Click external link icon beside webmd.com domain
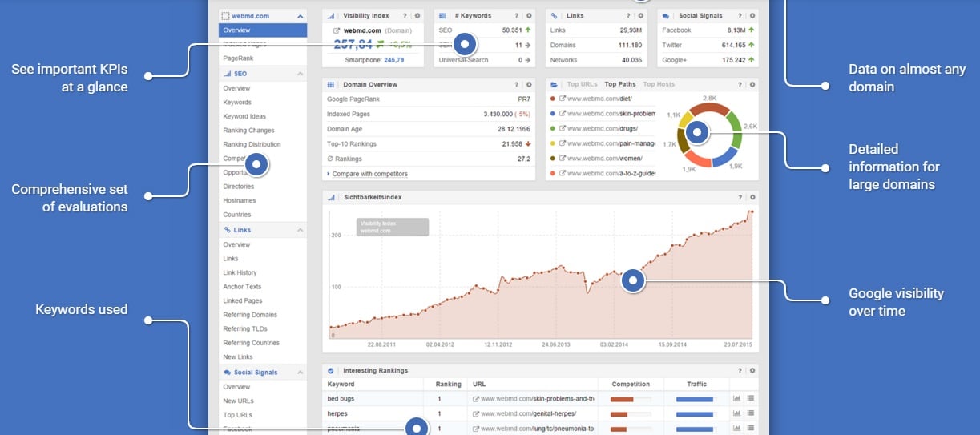This screenshot has width=980, height=435. coord(337,30)
